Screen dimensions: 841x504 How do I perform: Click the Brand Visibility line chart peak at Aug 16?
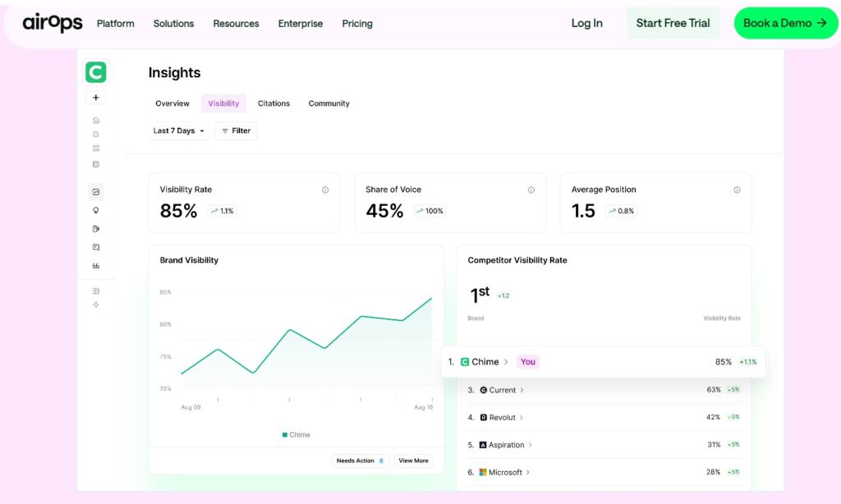[x=431, y=299]
